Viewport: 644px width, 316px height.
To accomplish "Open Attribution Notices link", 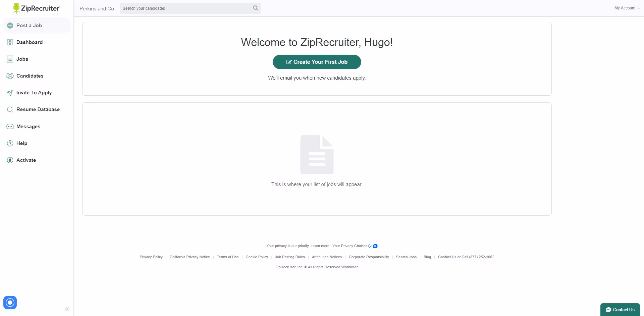I will (327, 257).
